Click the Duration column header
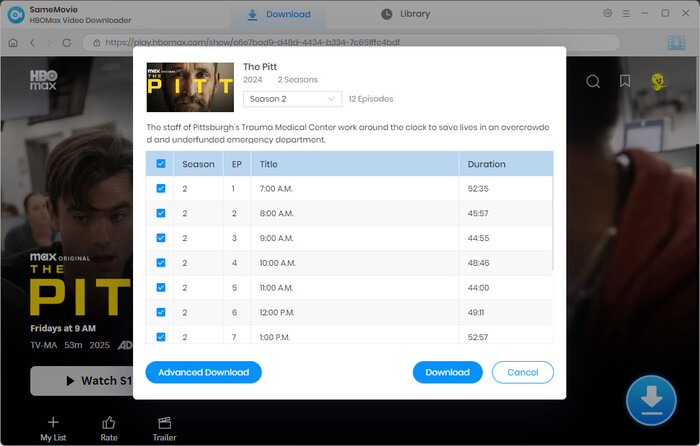The height and width of the screenshot is (446, 700). click(x=487, y=164)
